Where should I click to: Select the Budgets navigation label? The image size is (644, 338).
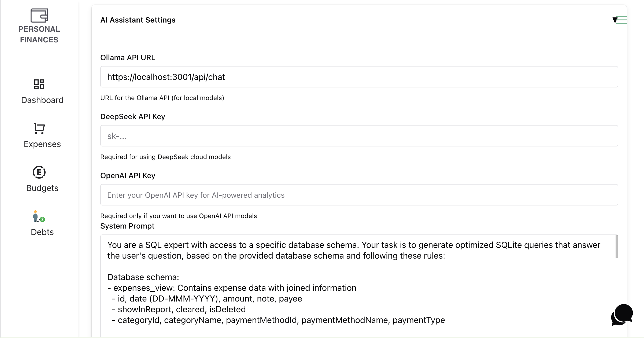tap(42, 188)
